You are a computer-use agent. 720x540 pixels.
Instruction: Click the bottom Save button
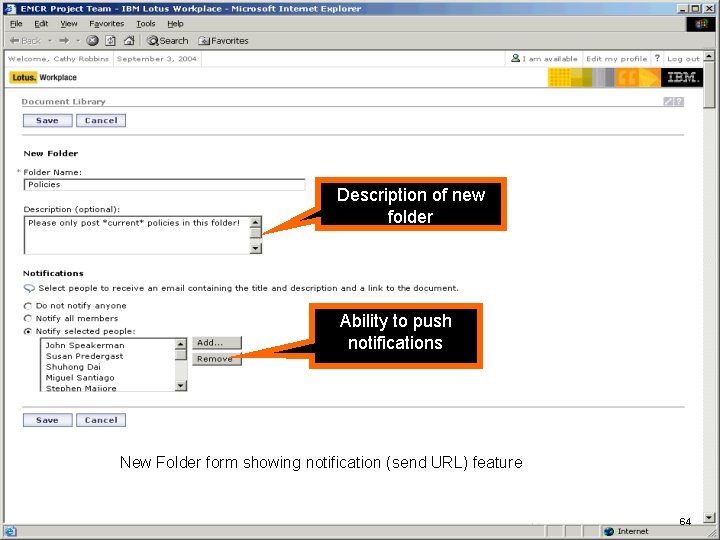(x=47, y=420)
